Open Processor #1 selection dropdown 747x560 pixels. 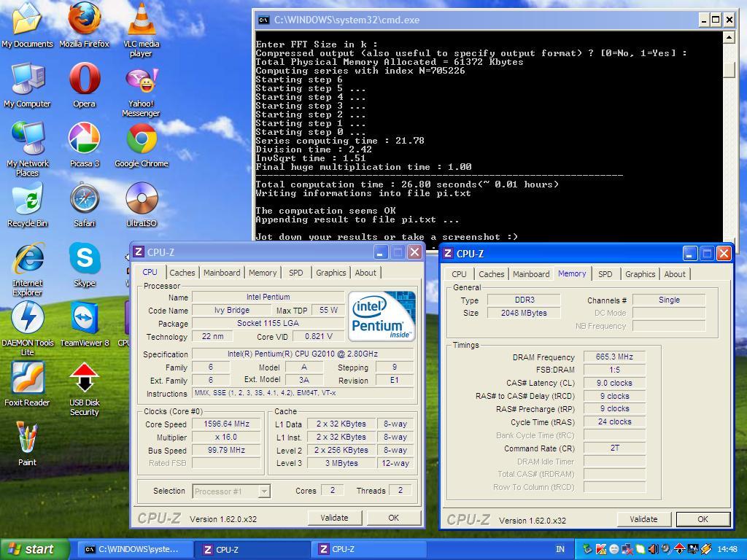tap(231, 491)
